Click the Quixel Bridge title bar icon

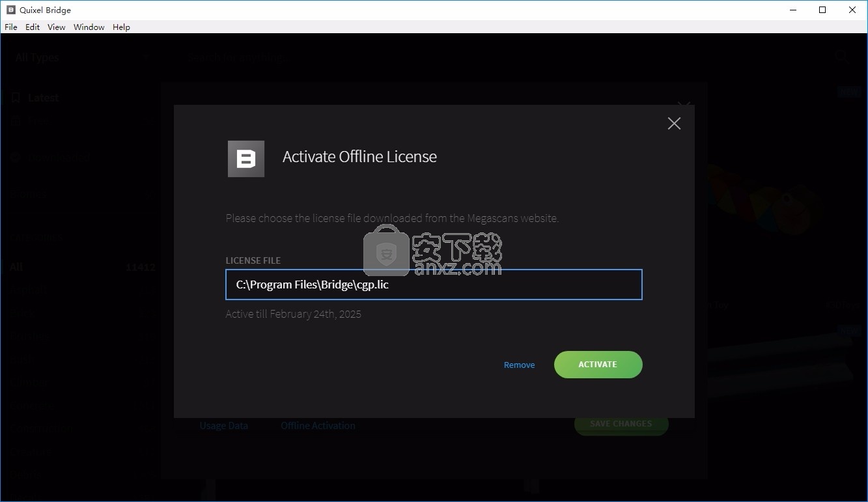click(10, 10)
